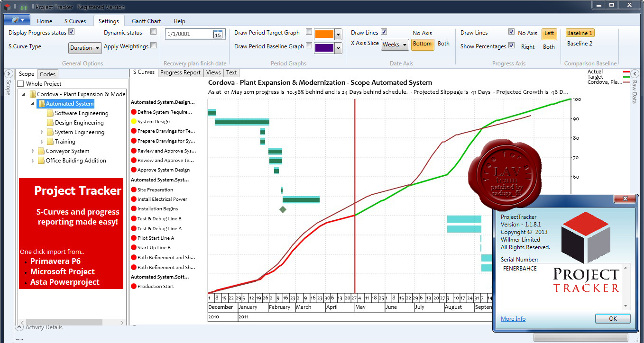Select Left for the progress axis
The image size is (644, 343).
pyautogui.click(x=549, y=33)
